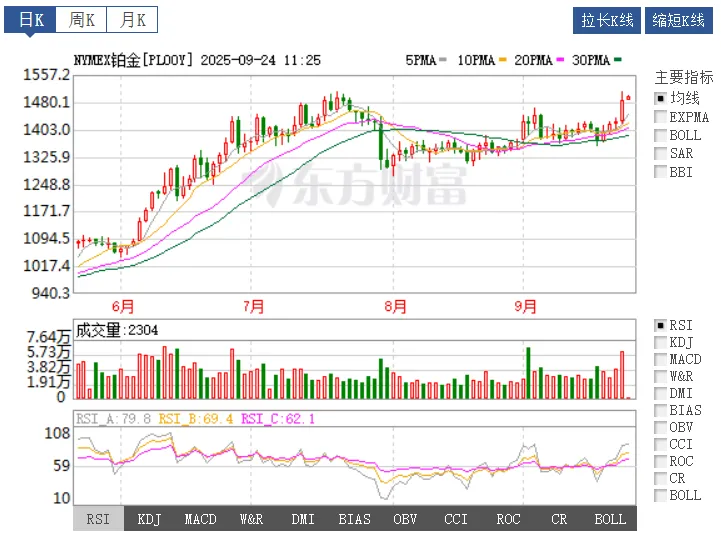Open the KDJ tab in bottom bar
This screenshot has width=721, height=545.
click(x=149, y=519)
